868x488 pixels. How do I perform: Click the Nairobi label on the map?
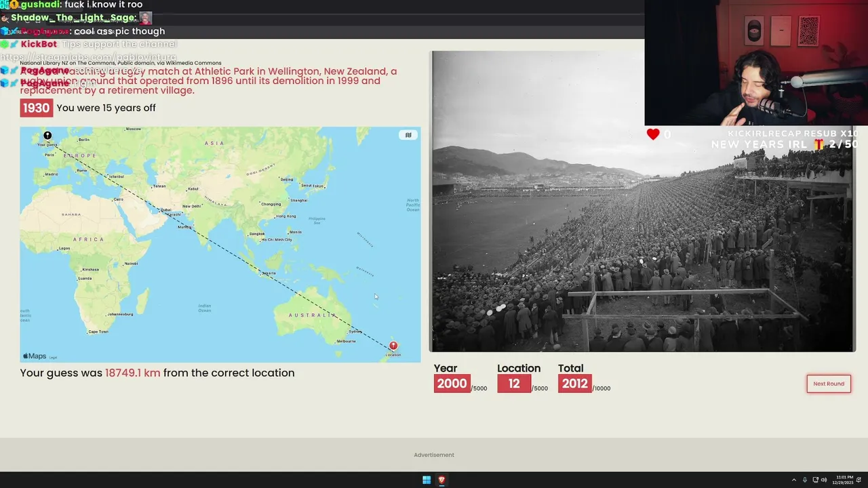click(x=132, y=263)
